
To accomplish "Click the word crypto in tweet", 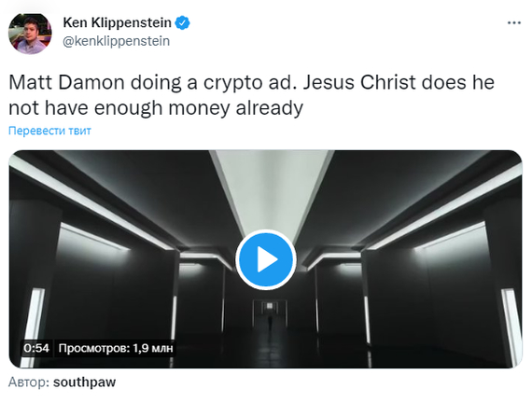I will (232, 83).
